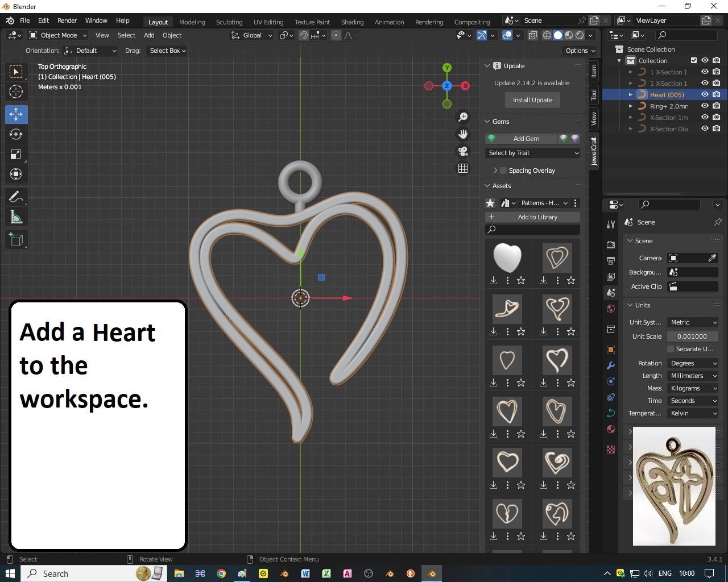Enable the Spacing Overlay checkbox
The width and height of the screenshot is (728, 582).
point(503,171)
